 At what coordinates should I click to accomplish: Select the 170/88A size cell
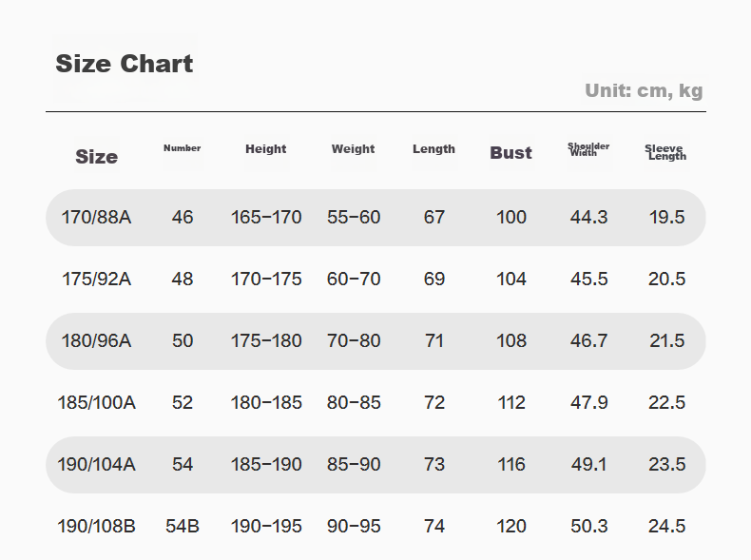pyautogui.click(x=96, y=218)
